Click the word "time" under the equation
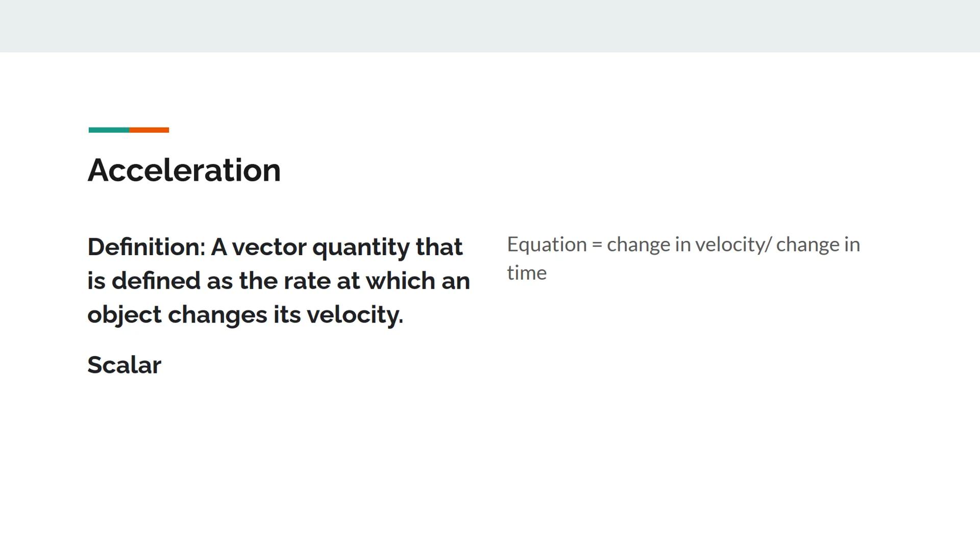 527,273
